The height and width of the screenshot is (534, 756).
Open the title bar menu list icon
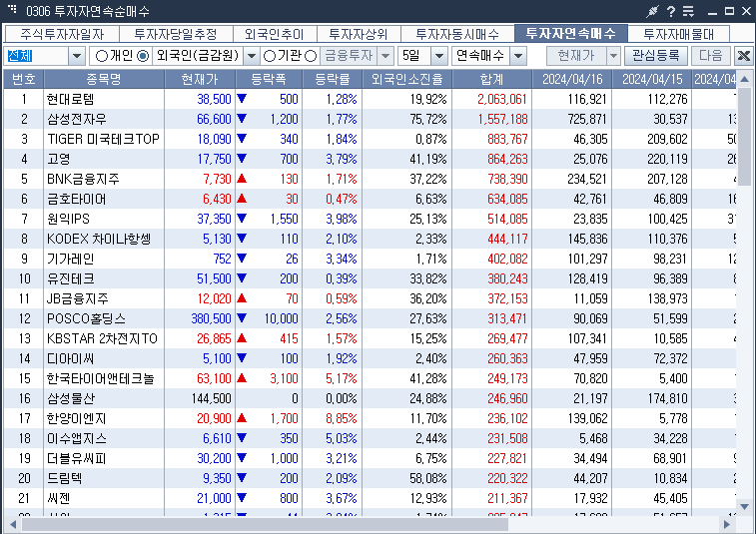point(688,11)
